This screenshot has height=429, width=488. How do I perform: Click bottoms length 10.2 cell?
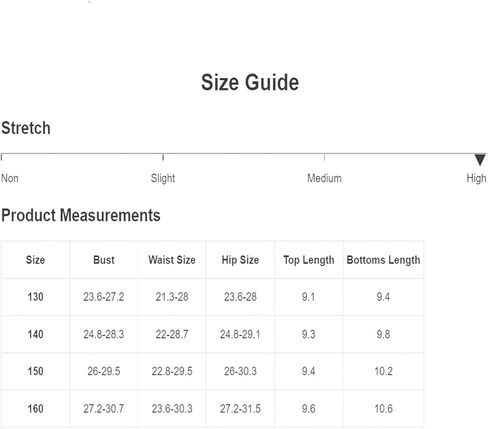tap(383, 371)
